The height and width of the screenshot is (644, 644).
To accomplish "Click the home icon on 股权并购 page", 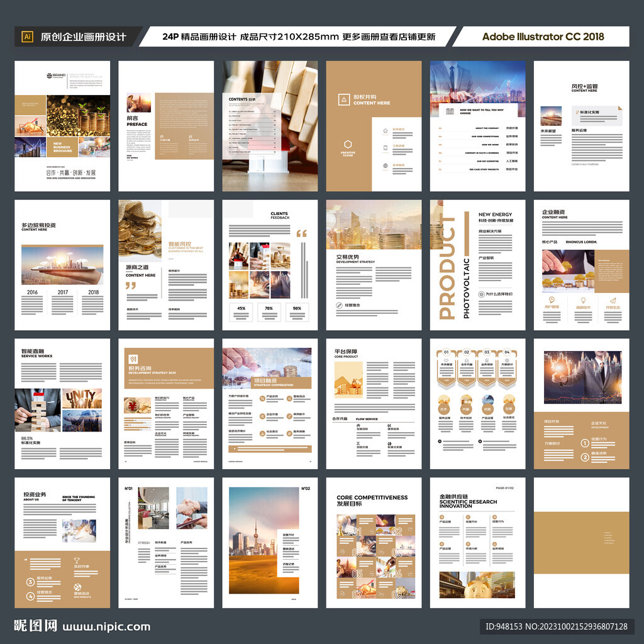I will point(386,131).
